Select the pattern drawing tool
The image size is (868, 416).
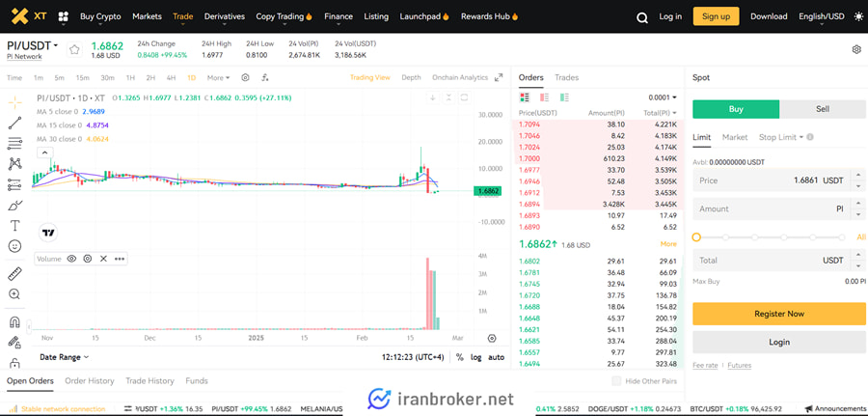14,164
